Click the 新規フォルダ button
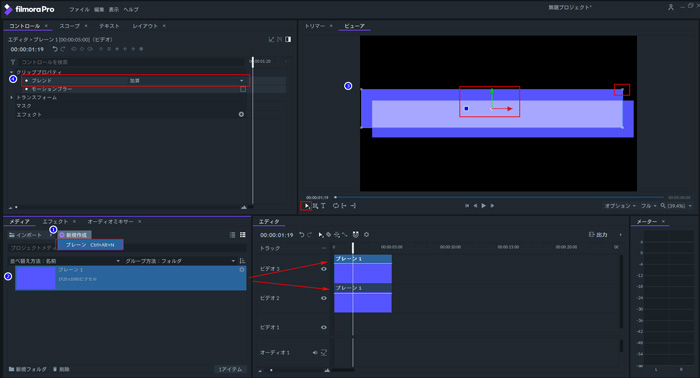Image resolution: width=700 pixels, height=378 pixels. 28,370
